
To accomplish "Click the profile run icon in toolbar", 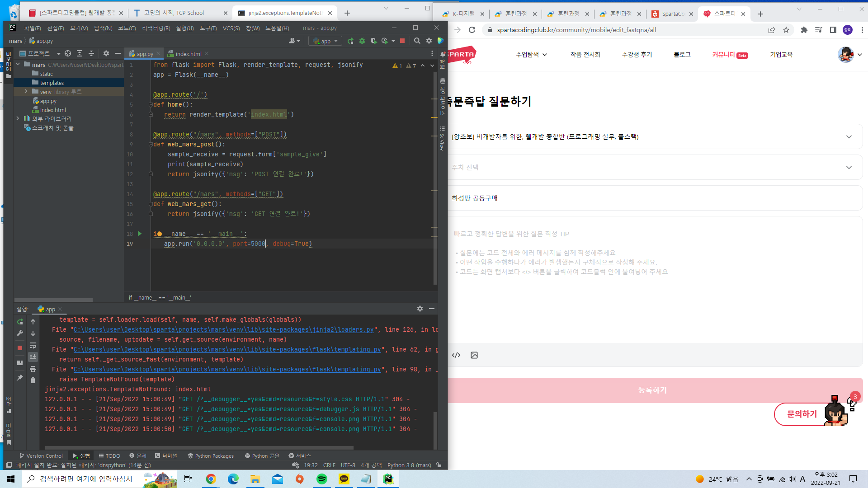I will pyautogui.click(x=385, y=41).
